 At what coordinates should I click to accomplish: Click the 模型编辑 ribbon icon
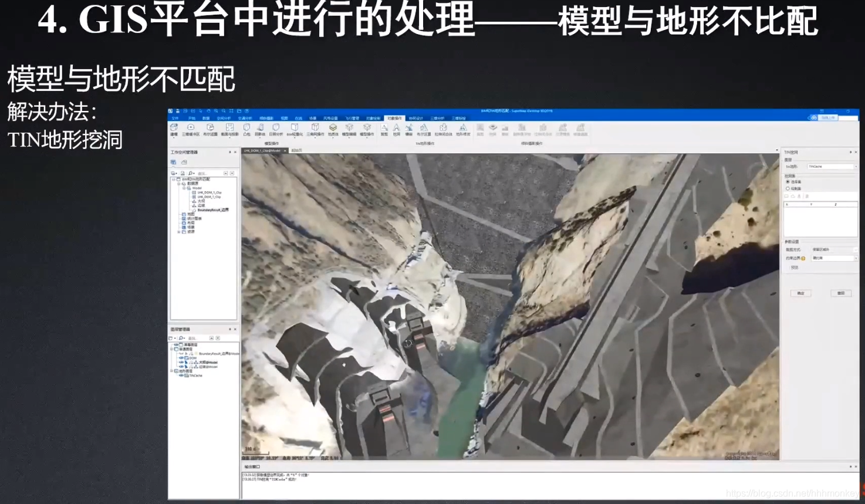point(349,128)
